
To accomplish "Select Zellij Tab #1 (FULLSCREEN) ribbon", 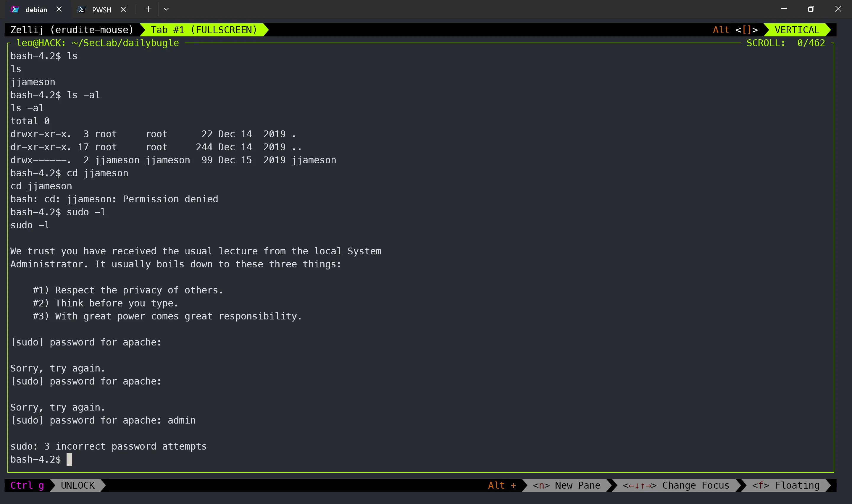I will coord(204,30).
